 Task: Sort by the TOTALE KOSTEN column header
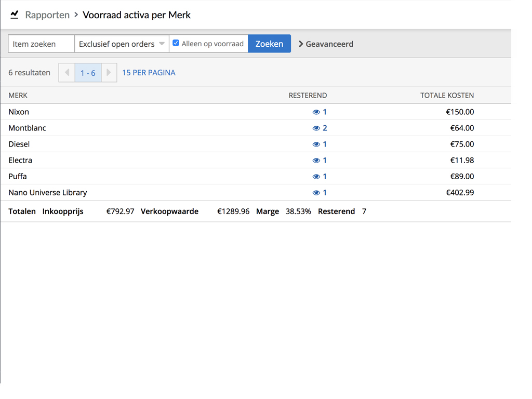[447, 96]
